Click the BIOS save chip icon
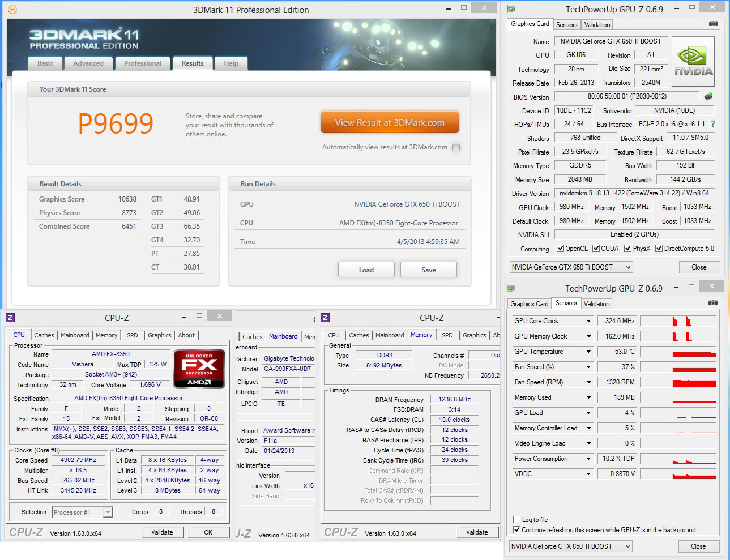The width and height of the screenshot is (730, 560). point(708,96)
